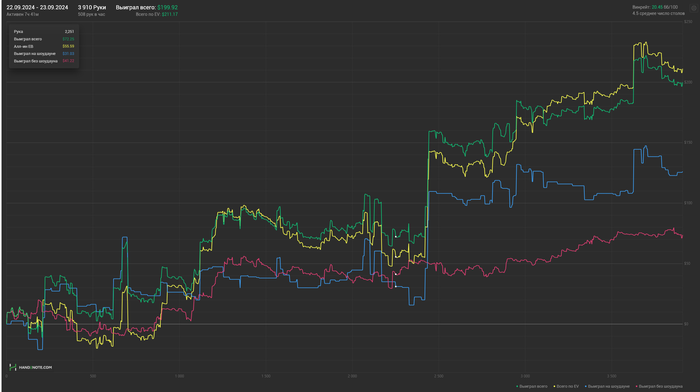Viewport: 700px width, 392px height.
Task: Click the date range 22.09.2024 - 23.09.2024
Action: pos(37,8)
